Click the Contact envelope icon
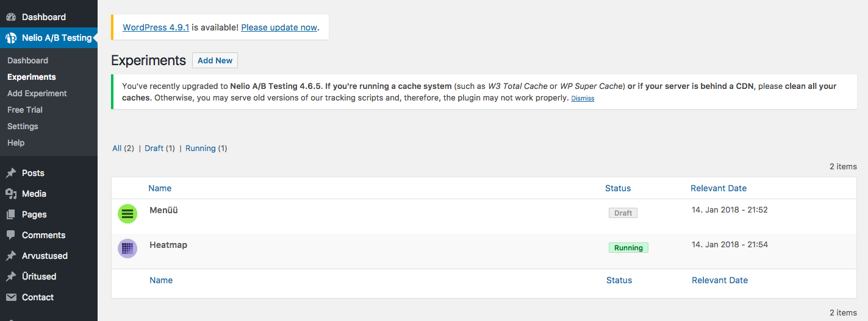The image size is (868, 321). (x=11, y=297)
